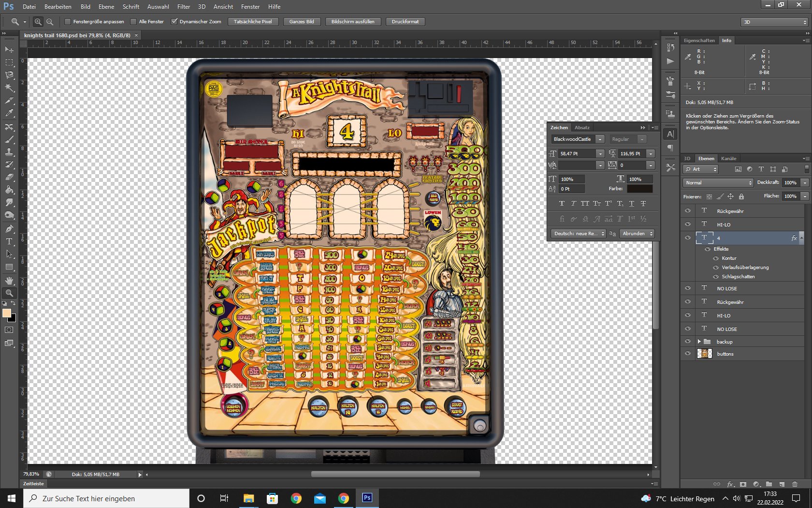This screenshot has height=508, width=812.
Task: Open the fx layer style menu at panel bottom
Action: pos(730,484)
